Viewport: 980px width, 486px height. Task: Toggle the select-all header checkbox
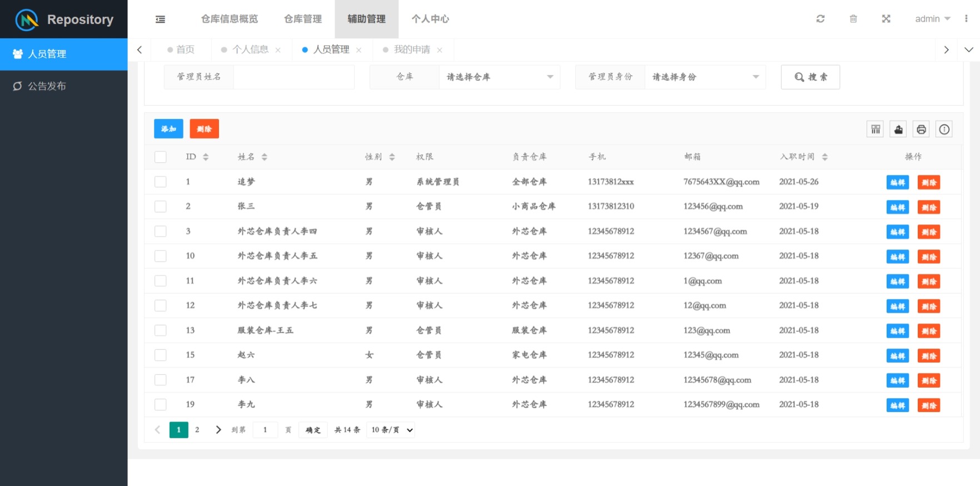click(x=161, y=157)
